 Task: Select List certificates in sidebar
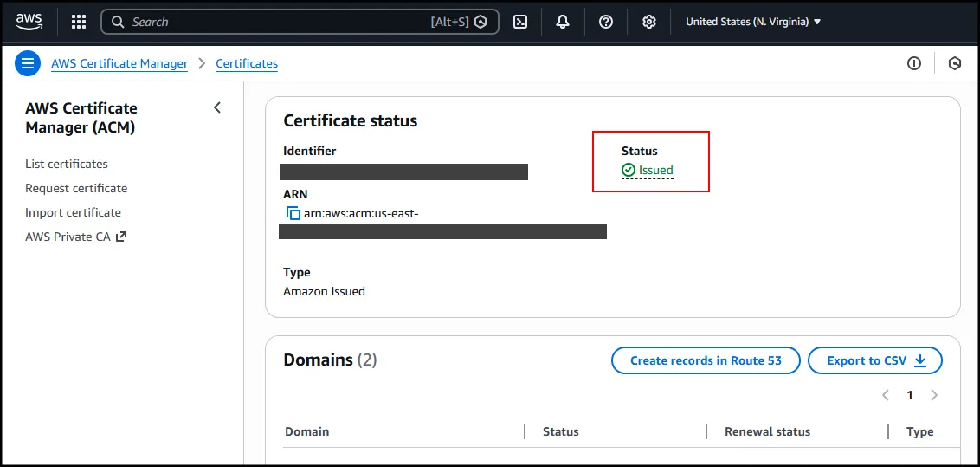pyautogui.click(x=67, y=164)
